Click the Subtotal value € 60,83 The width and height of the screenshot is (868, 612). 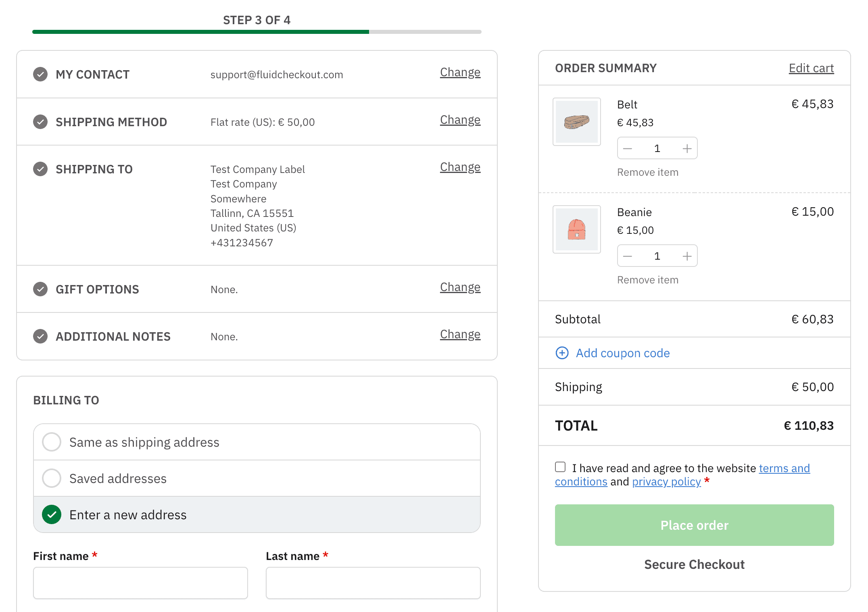click(x=812, y=319)
